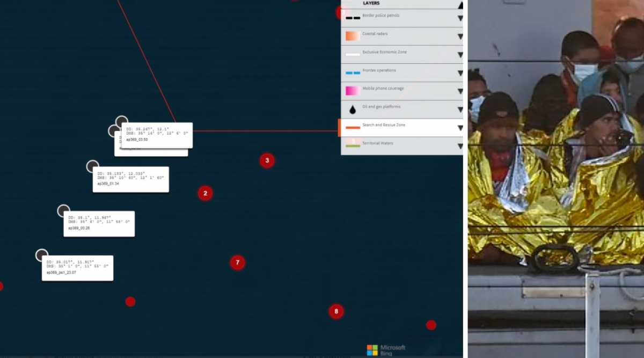The height and width of the screenshot is (358, 644).
Task: Click position marker for ap369_ps1_23.07
Action: point(42,255)
